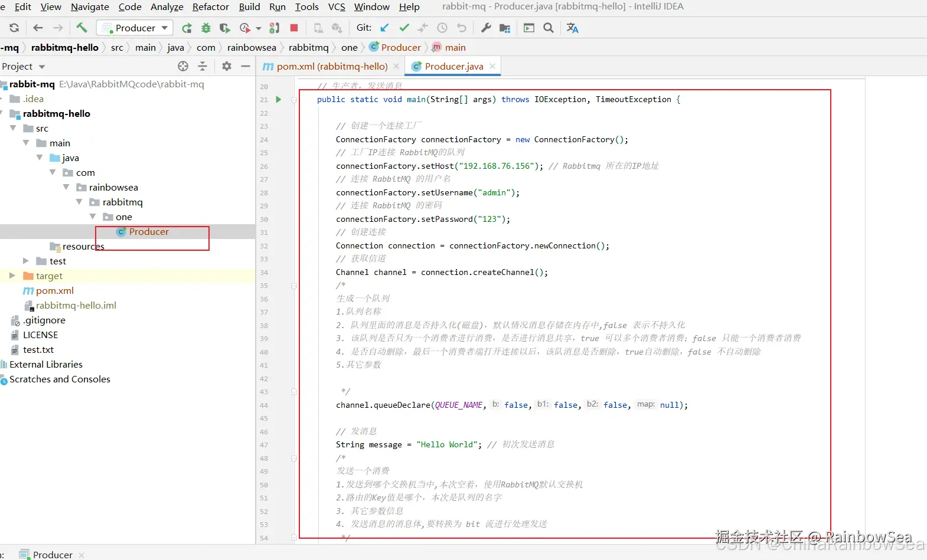Viewport: 927px width, 560px height.
Task: Hide the Project panel with minus icon
Action: [246, 66]
